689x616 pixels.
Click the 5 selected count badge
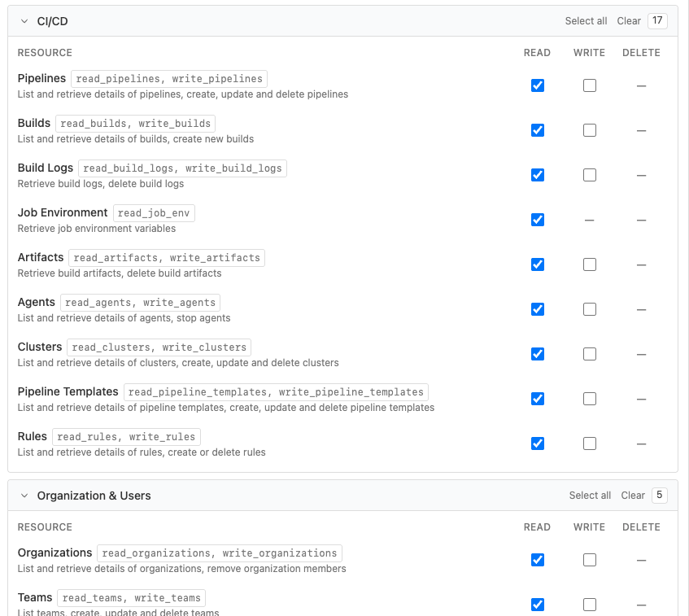point(659,495)
